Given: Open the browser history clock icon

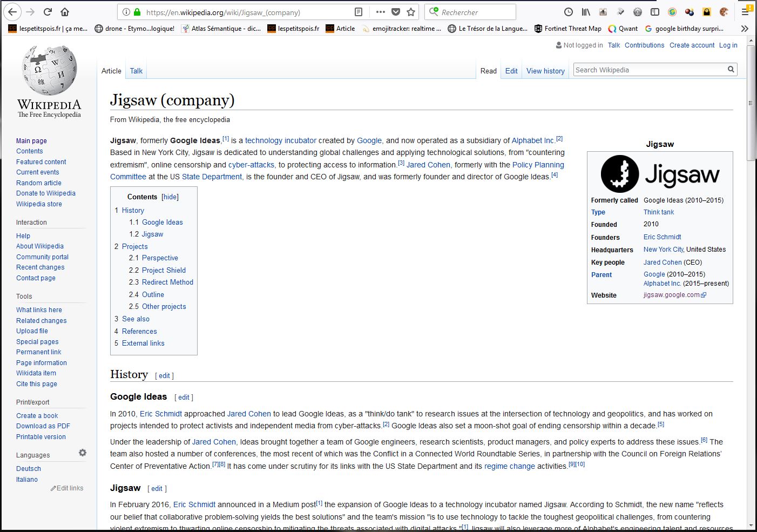Looking at the screenshot, I should (x=569, y=12).
